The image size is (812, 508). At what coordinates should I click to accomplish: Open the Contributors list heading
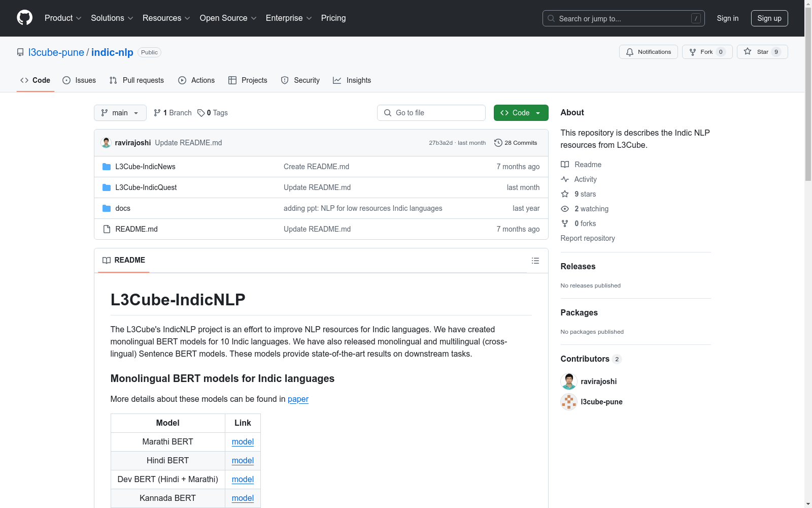(x=591, y=359)
